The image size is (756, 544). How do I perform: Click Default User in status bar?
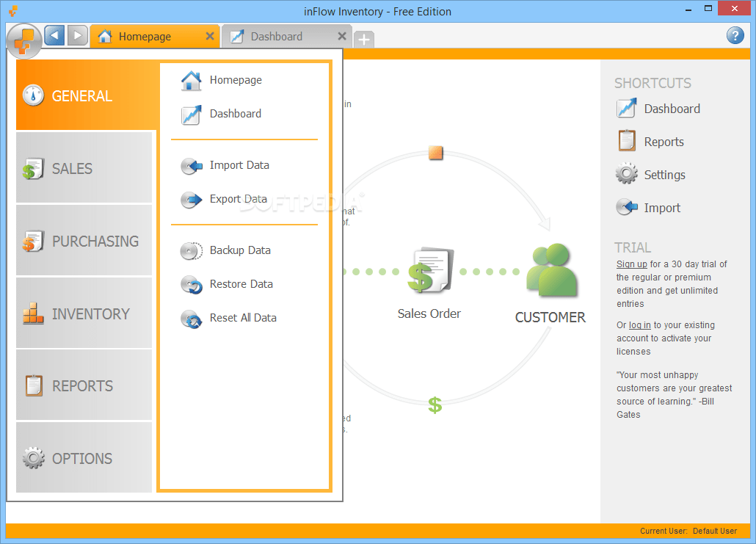(x=715, y=531)
